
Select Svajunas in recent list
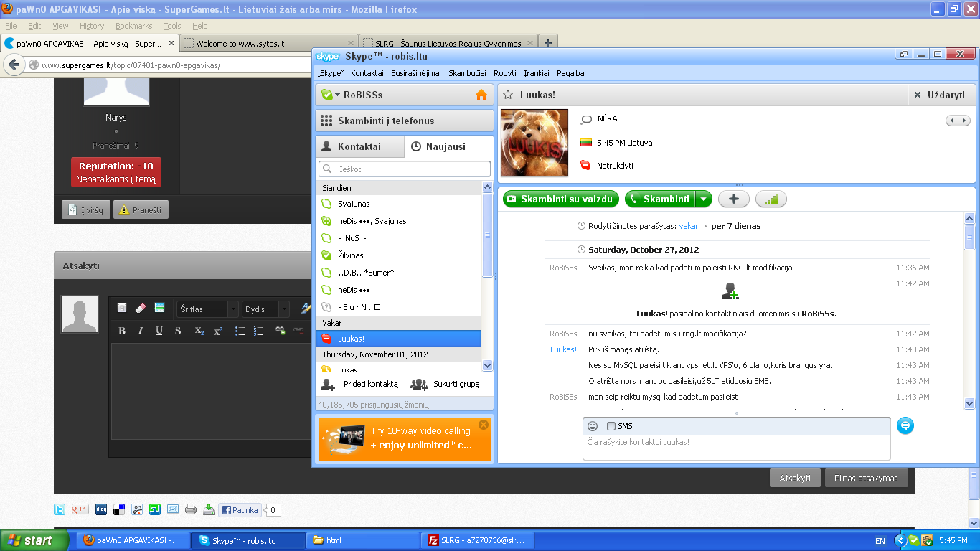(399, 204)
